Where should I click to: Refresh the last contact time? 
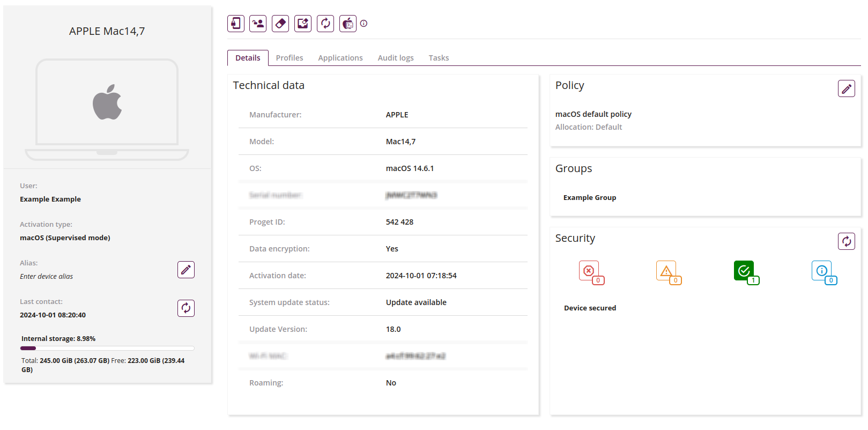[x=186, y=308]
